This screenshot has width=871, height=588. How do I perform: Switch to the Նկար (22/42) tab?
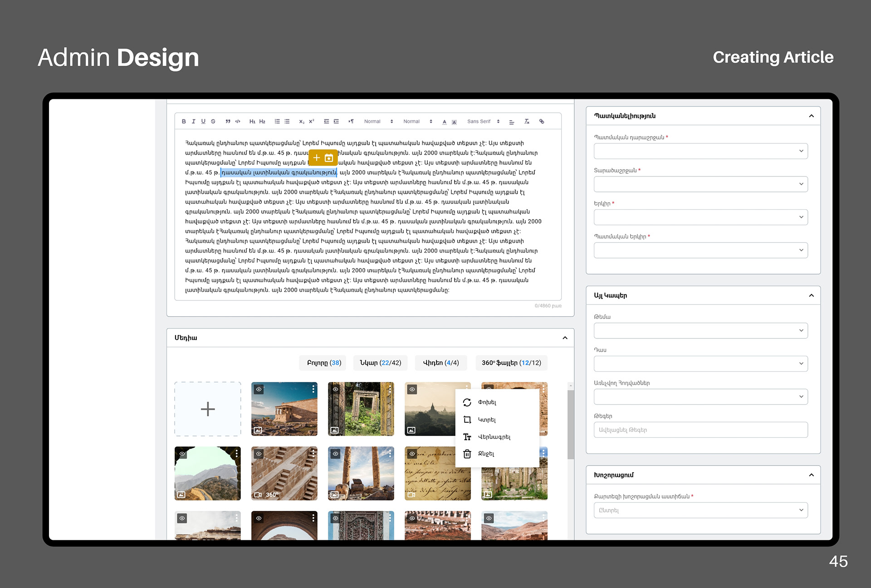380,363
